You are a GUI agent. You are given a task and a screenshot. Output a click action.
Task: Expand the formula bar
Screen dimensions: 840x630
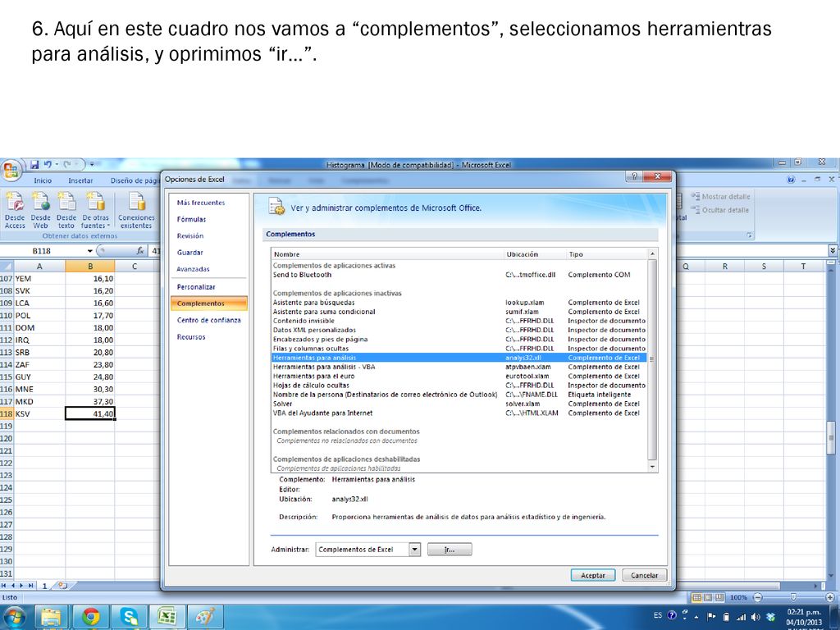coord(833,250)
